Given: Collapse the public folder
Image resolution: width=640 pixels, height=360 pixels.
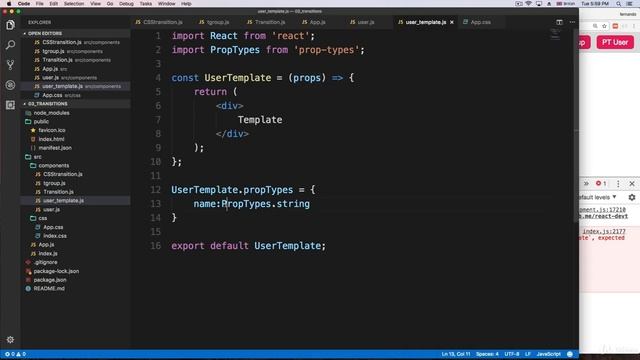Looking at the screenshot, I should tap(41, 122).
